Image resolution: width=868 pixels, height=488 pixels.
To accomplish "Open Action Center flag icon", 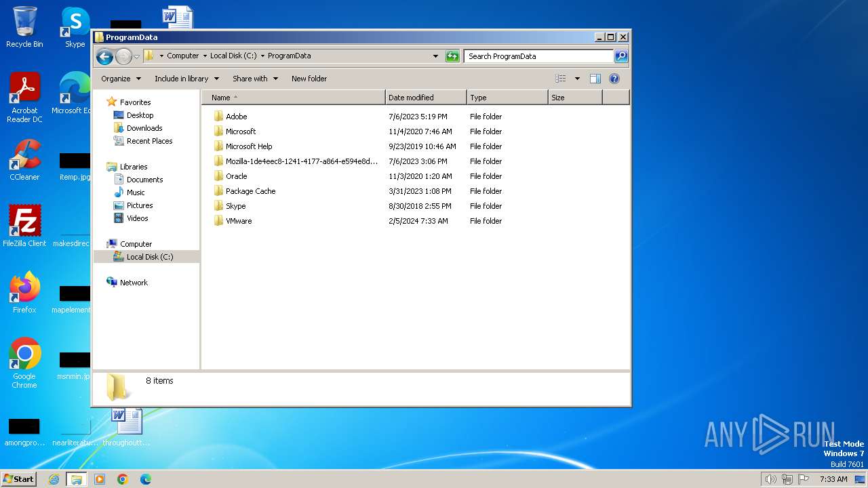I will 804,479.
